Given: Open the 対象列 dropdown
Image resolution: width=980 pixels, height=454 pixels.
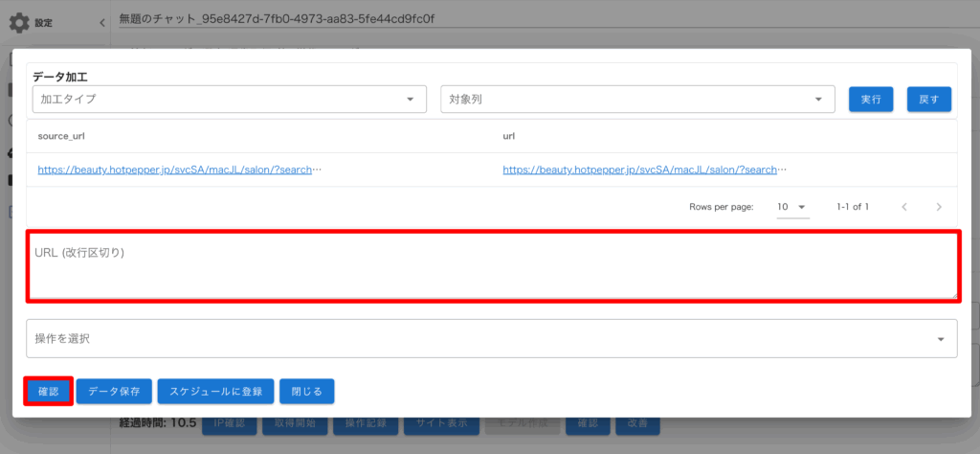Looking at the screenshot, I should 638,99.
